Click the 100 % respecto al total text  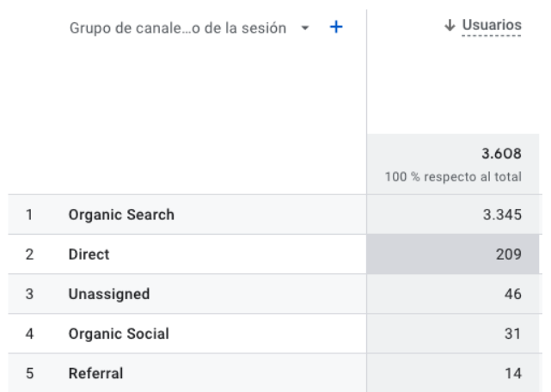pyautogui.click(x=453, y=176)
